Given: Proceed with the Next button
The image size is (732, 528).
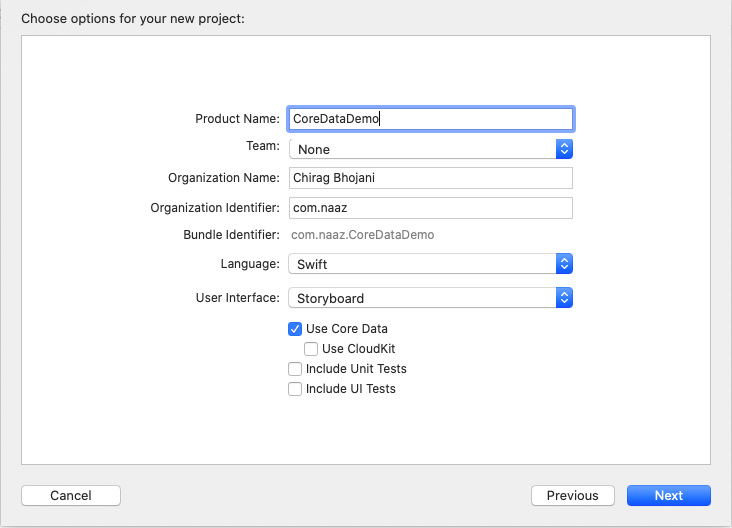Looking at the screenshot, I should click(668, 495).
